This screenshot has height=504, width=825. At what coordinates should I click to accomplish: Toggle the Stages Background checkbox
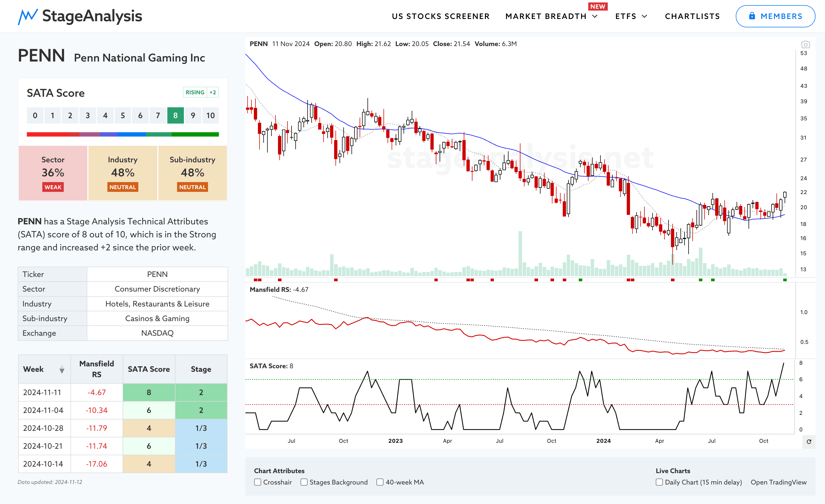[x=304, y=482]
